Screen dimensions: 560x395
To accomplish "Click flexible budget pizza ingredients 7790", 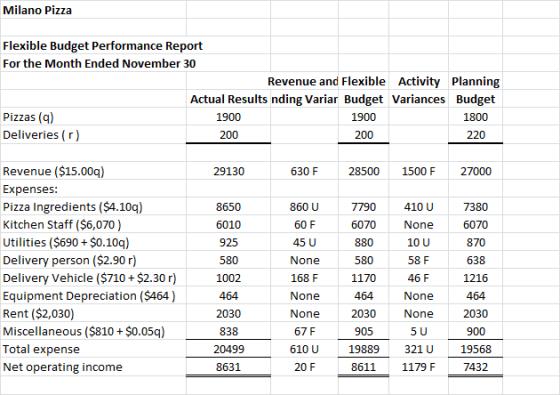I will point(364,207).
